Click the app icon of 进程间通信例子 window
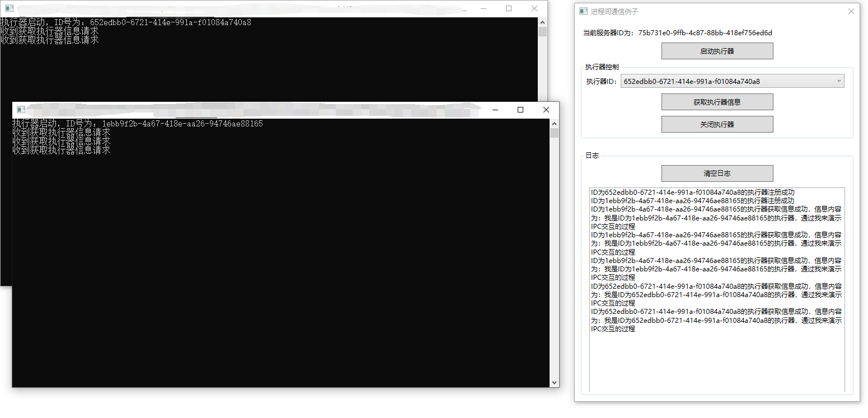 click(583, 11)
